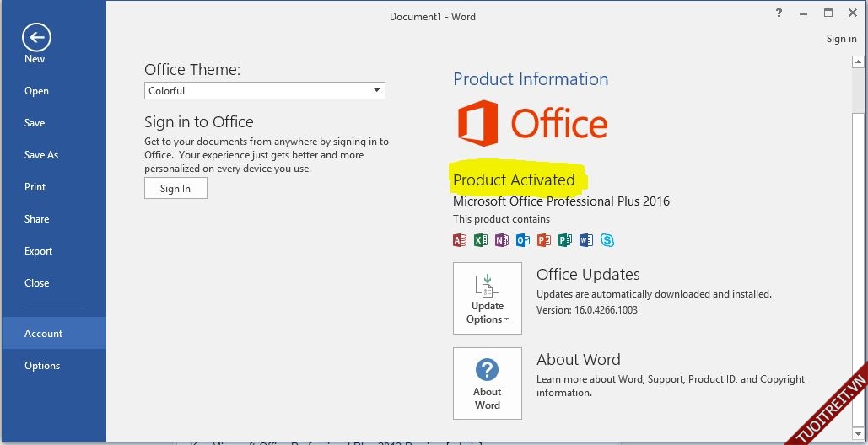Select Save As in the sidebar

coord(41,155)
